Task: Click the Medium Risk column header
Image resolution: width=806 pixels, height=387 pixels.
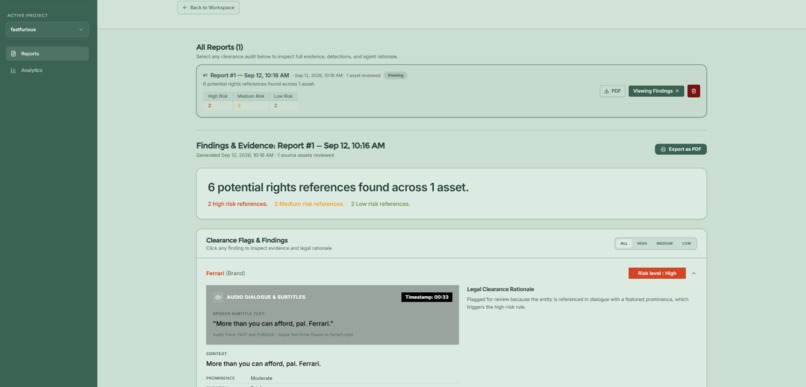Action: point(250,96)
